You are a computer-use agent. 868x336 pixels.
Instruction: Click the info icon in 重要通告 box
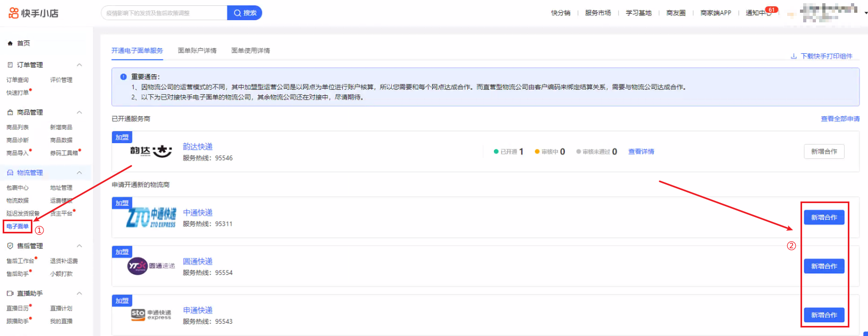(123, 77)
